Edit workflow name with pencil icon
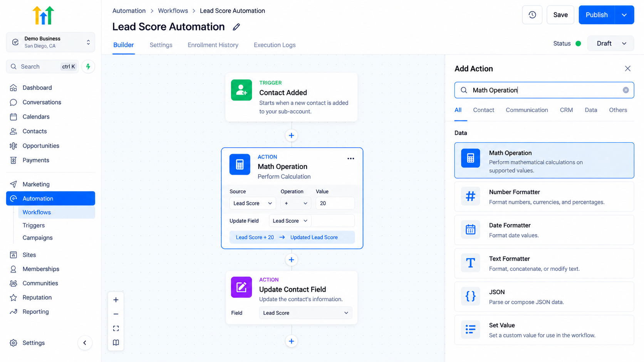This screenshot has width=644, height=362. click(x=236, y=27)
